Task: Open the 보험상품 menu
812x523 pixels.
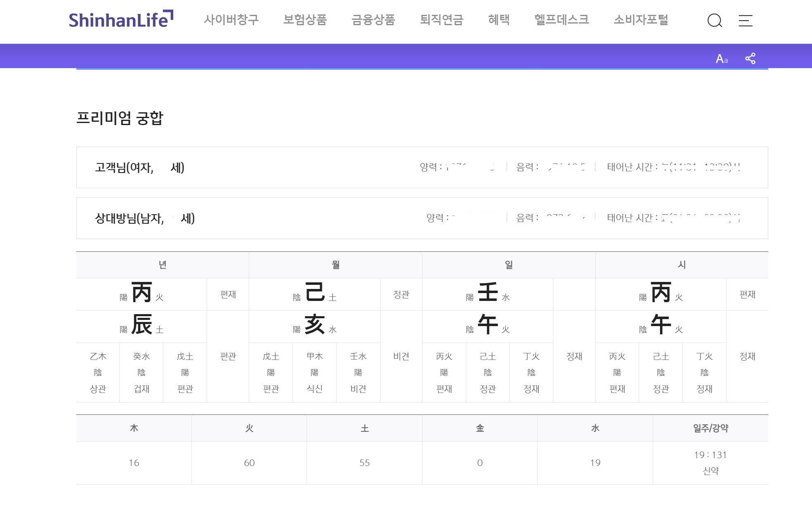Action: (304, 20)
